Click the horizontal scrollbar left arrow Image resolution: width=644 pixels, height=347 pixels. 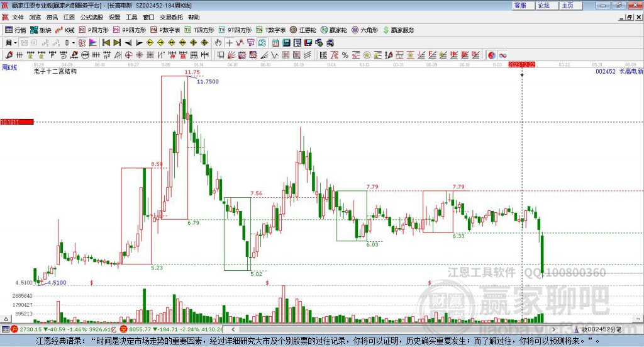[233, 329]
